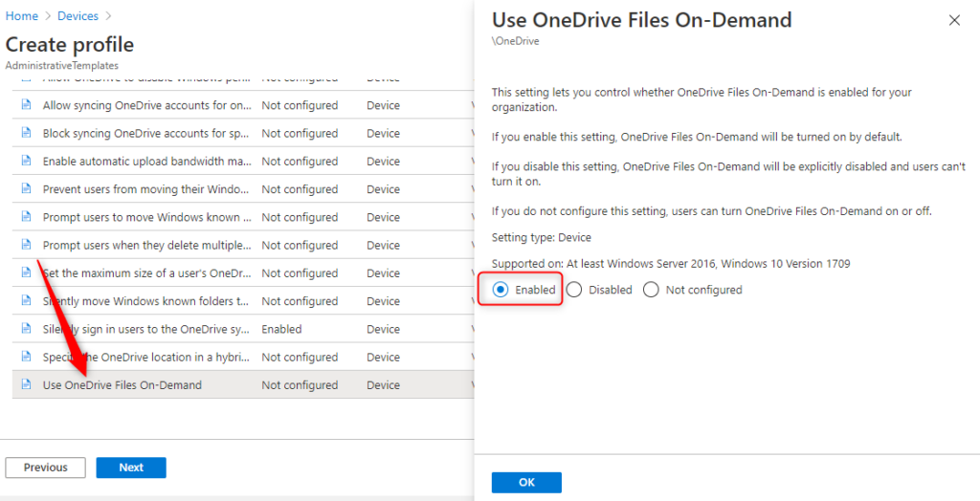Click document icon for Block syncing OneDrive accounts
980x501 pixels.
pos(26,133)
